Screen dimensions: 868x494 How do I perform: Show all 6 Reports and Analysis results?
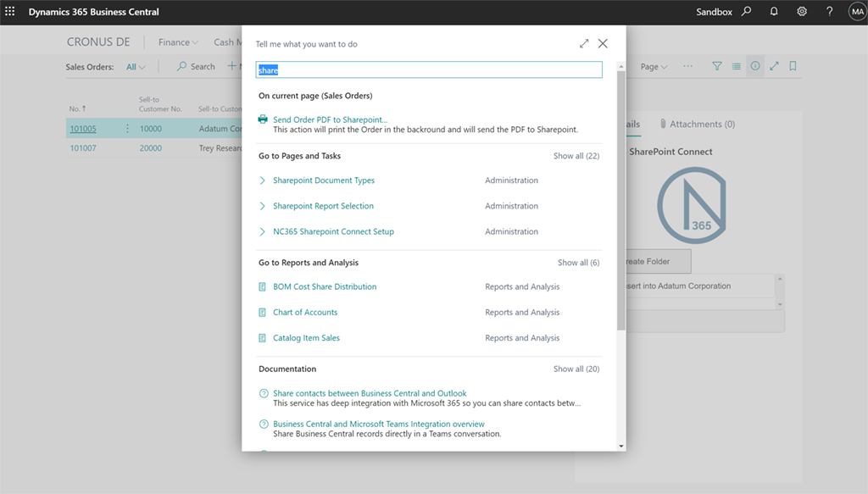pyautogui.click(x=578, y=263)
